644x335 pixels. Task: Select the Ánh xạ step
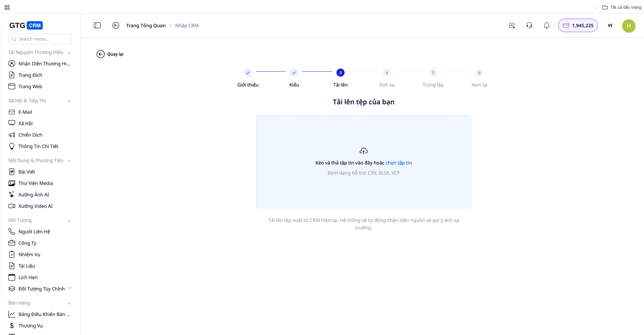[x=387, y=73]
